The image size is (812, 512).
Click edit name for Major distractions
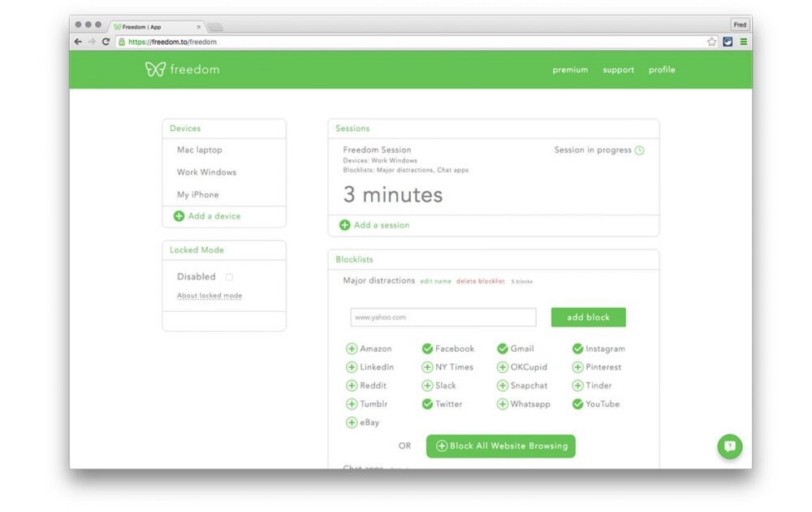tap(435, 281)
